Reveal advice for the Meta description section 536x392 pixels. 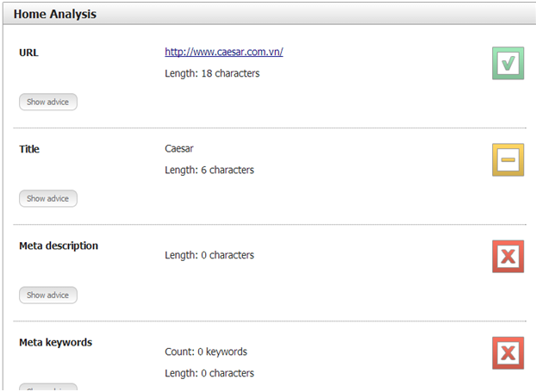[47, 296]
